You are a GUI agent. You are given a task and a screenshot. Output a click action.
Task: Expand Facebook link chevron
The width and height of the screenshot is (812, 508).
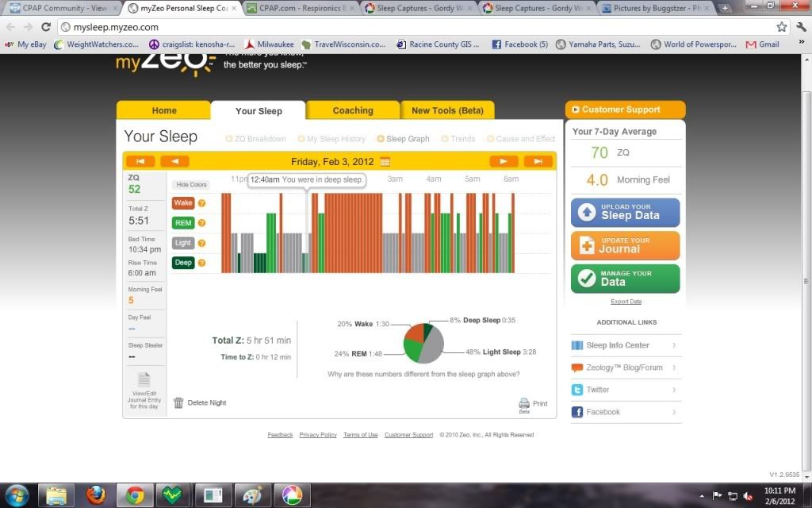coord(674,412)
